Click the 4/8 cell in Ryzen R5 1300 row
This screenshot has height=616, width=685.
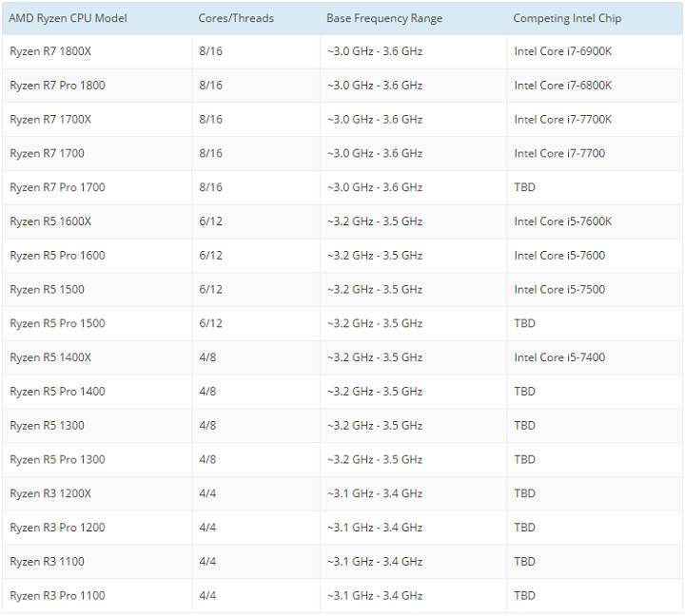point(256,426)
